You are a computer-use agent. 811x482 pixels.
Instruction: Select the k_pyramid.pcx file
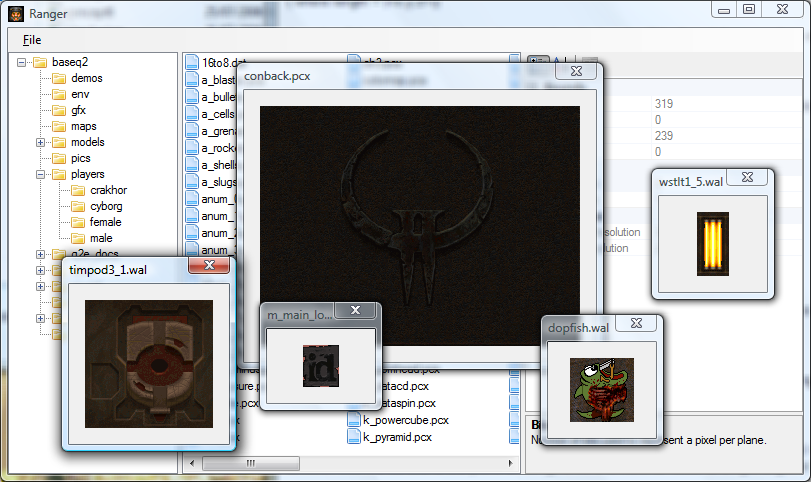click(396, 437)
